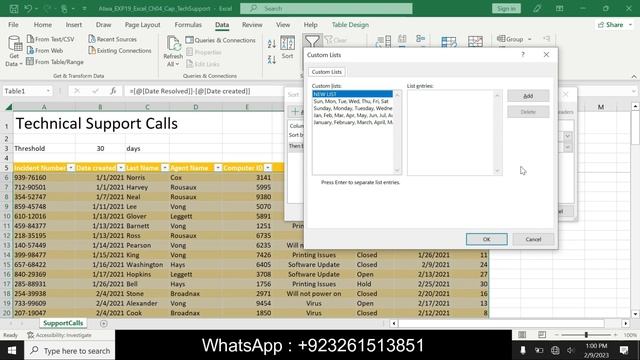
Task: Adjust the zoom slider handle in status bar
Action: pos(586,335)
